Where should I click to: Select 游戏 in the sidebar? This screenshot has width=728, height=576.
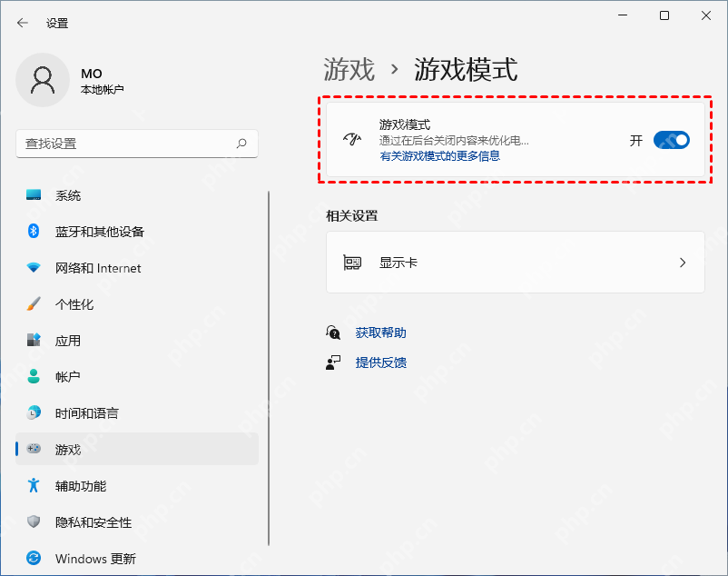(x=137, y=449)
